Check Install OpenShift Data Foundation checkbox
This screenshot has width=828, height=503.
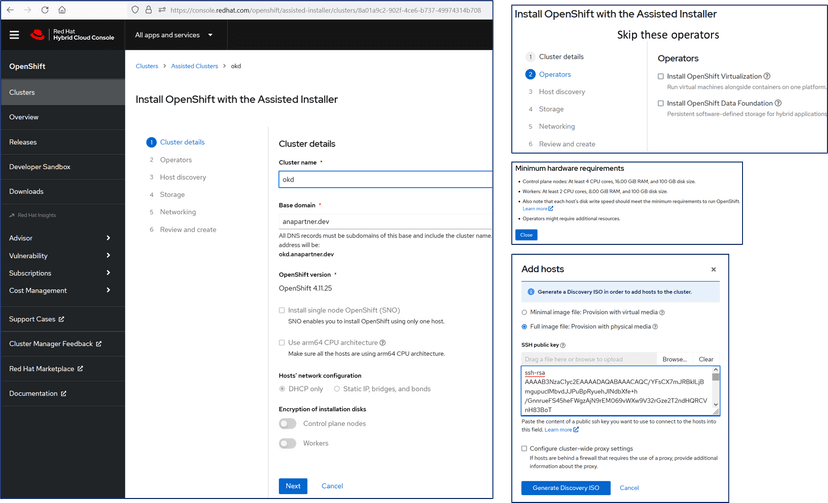[x=661, y=103]
